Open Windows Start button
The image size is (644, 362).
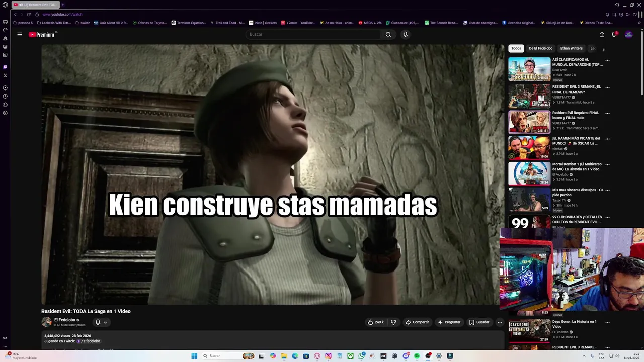click(194, 356)
